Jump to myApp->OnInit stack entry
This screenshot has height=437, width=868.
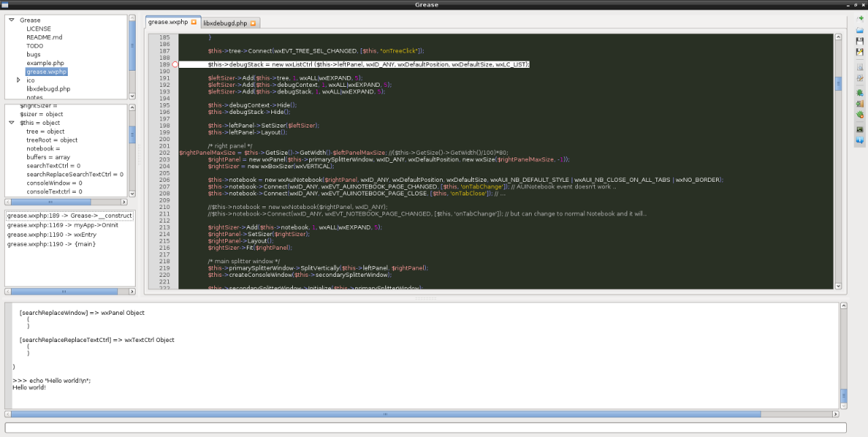61,225
